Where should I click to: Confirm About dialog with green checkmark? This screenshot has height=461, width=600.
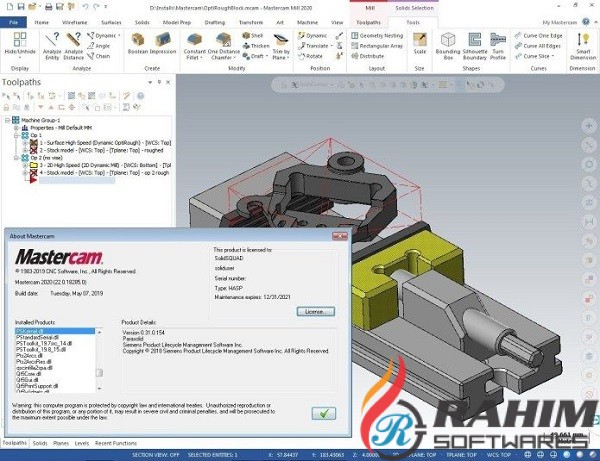point(323,411)
